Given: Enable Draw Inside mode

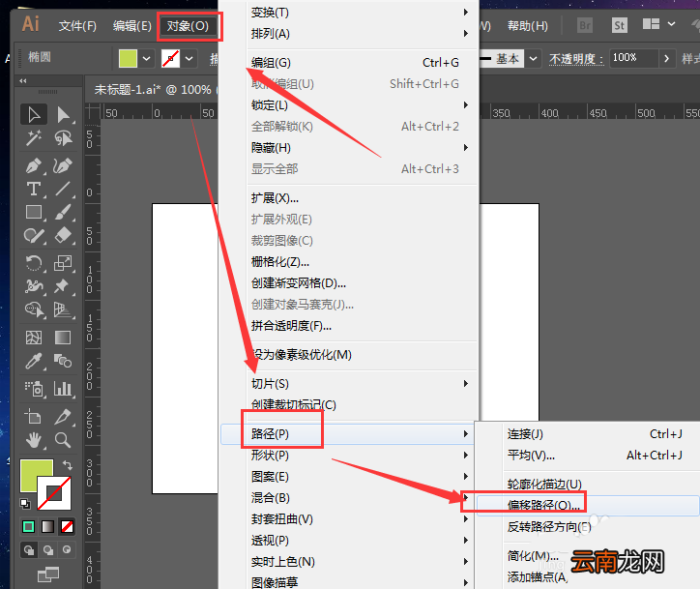Looking at the screenshot, I should click(67, 549).
